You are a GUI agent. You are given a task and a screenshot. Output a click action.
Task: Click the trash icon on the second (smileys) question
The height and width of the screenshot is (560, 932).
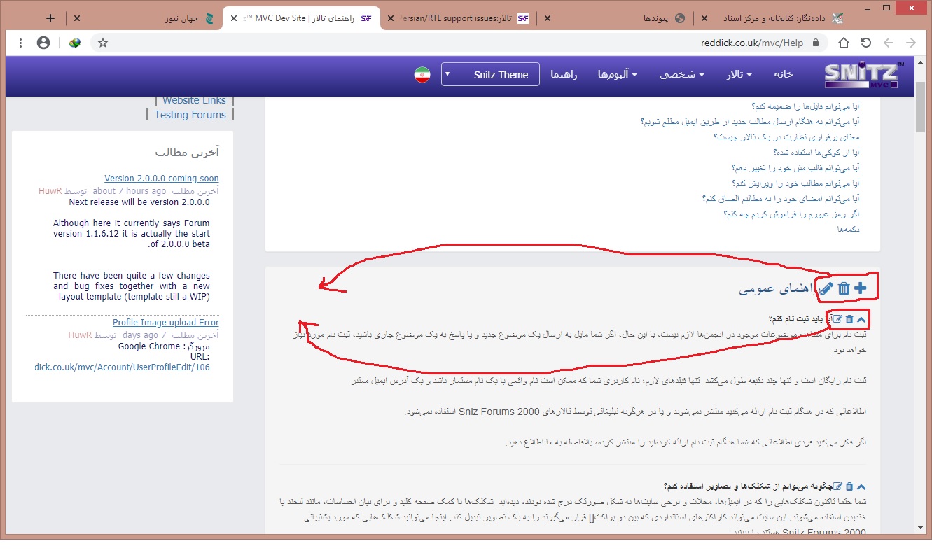[x=849, y=486]
